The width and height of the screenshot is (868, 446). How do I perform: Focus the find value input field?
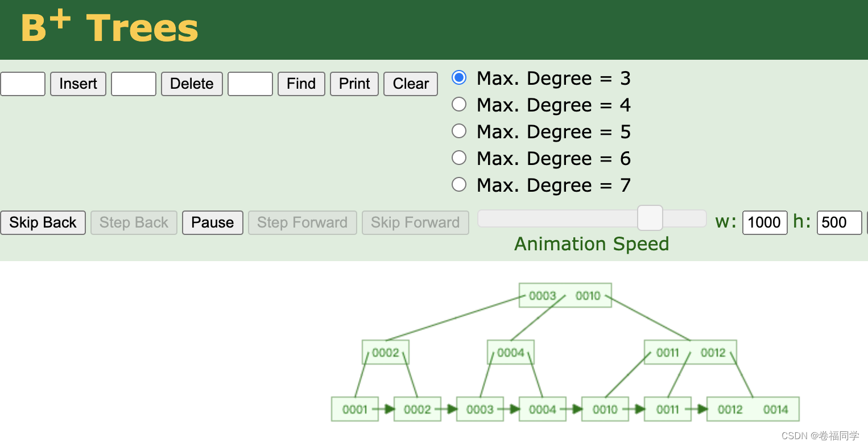point(250,84)
